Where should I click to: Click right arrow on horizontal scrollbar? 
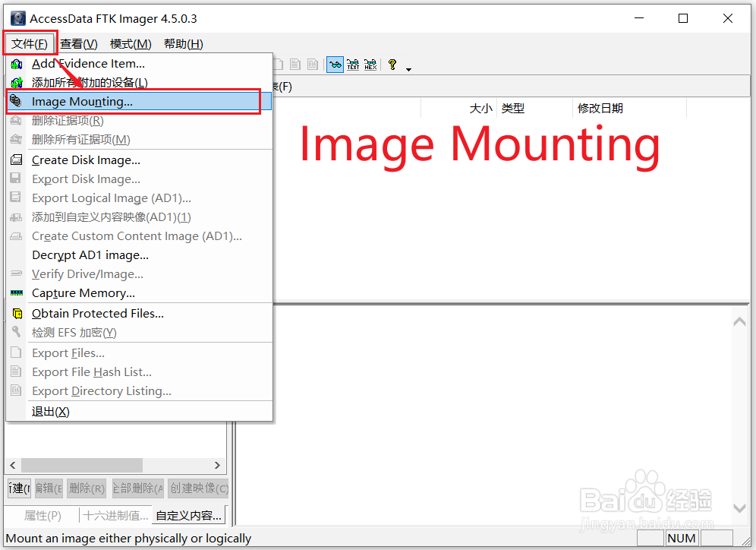tap(217, 465)
